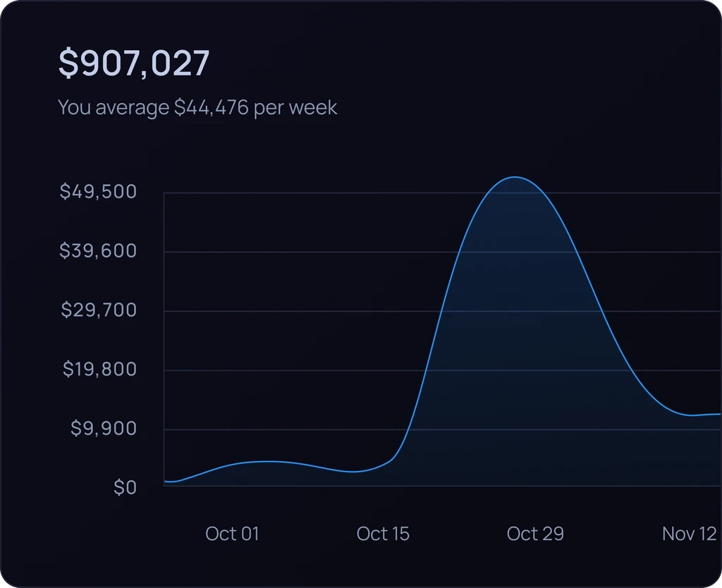722x588 pixels.
Task: Click the $39,600 y-axis label
Action: point(98,251)
